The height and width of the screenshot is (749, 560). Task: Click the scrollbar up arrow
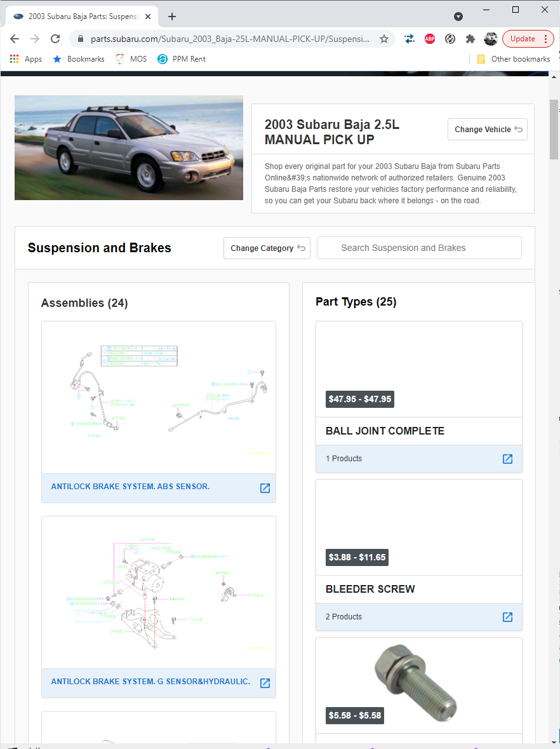coord(554,76)
